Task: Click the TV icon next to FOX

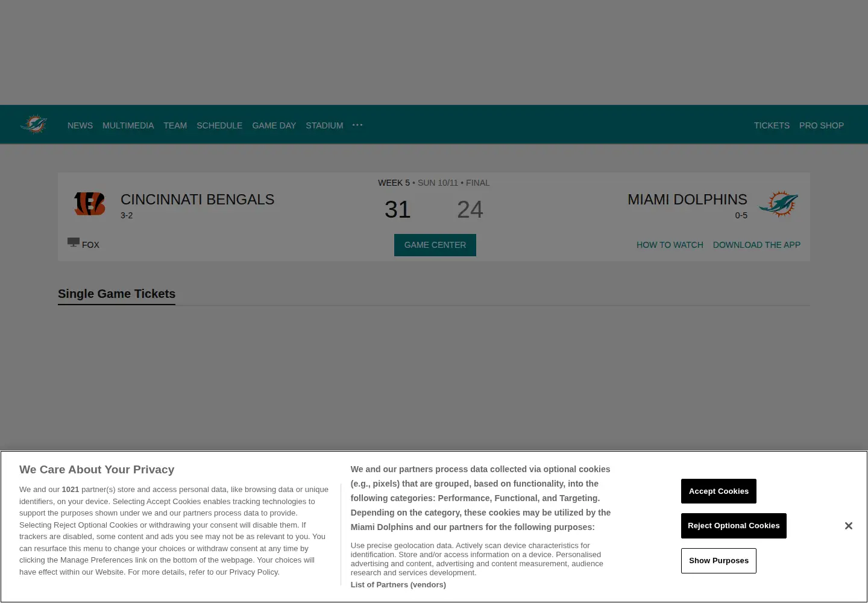Action: click(74, 242)
